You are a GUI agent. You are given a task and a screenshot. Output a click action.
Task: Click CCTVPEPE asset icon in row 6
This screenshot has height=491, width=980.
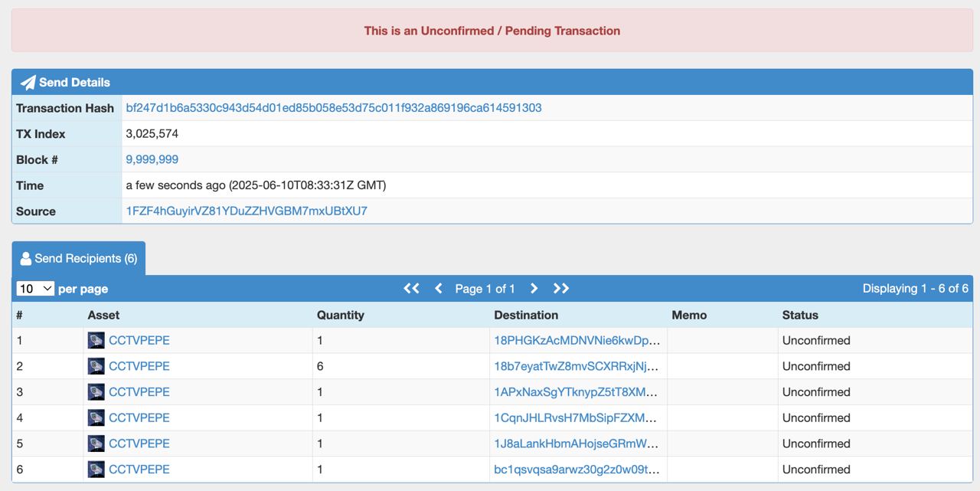96,470
